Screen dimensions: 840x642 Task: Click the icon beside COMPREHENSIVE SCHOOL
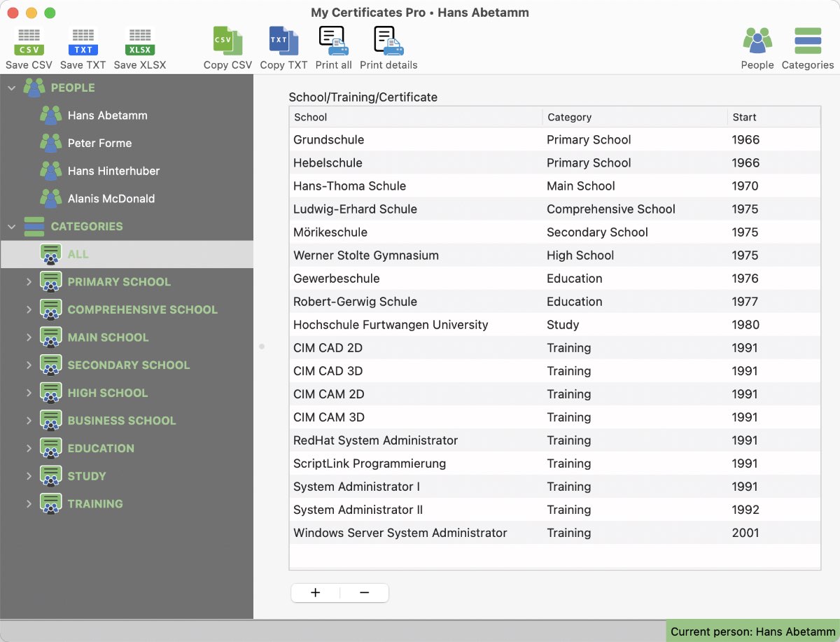(x=50, y=309)
